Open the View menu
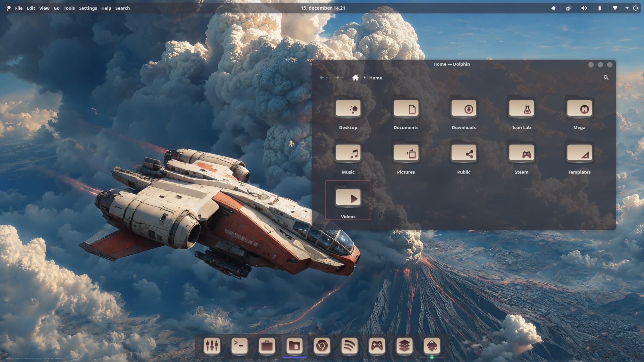Image resolution: width=644 pixels, height=362 pixels. pos(44,8)
